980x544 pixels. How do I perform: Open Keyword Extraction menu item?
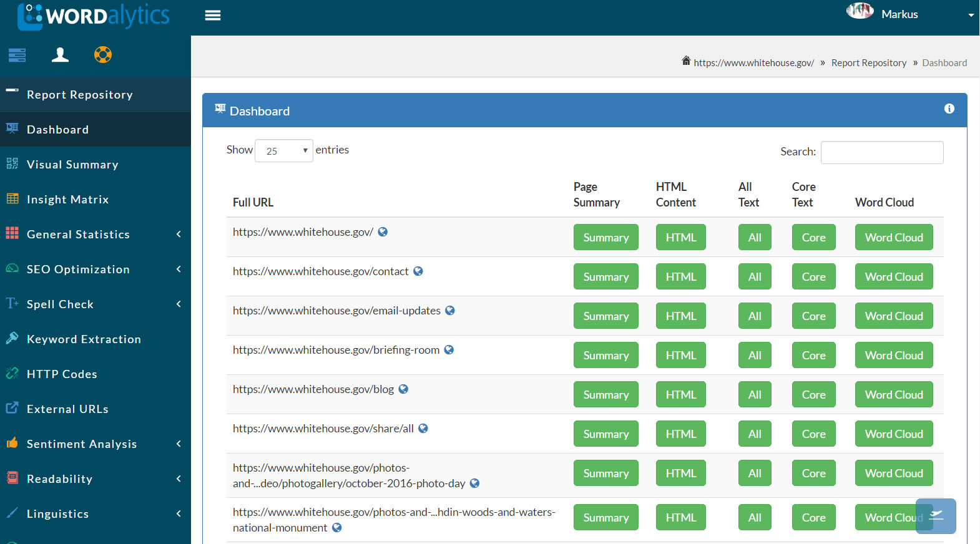96,339
